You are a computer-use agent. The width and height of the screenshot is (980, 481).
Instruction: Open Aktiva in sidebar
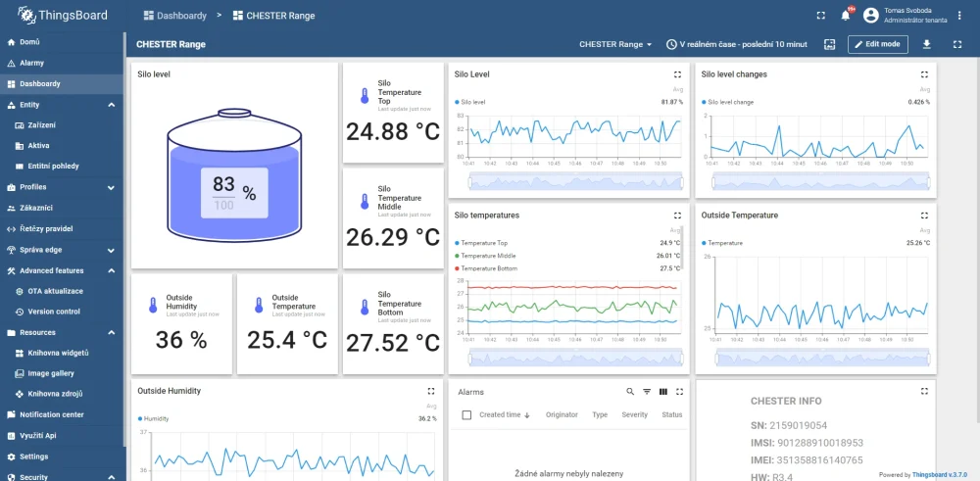pyautogui.click(x=63, y=146)
